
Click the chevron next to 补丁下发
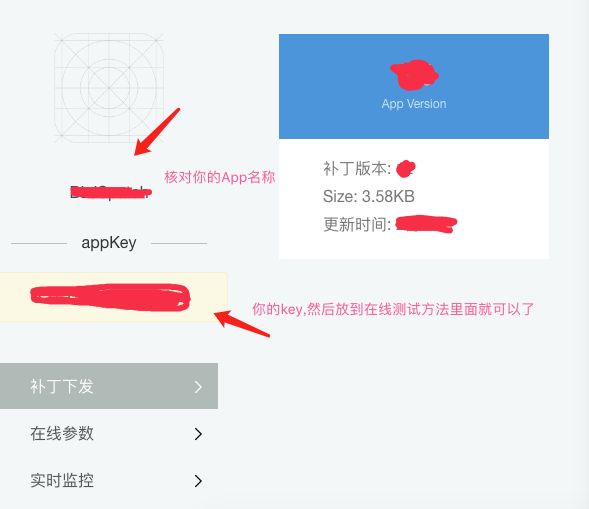click(x=198, y=387)
